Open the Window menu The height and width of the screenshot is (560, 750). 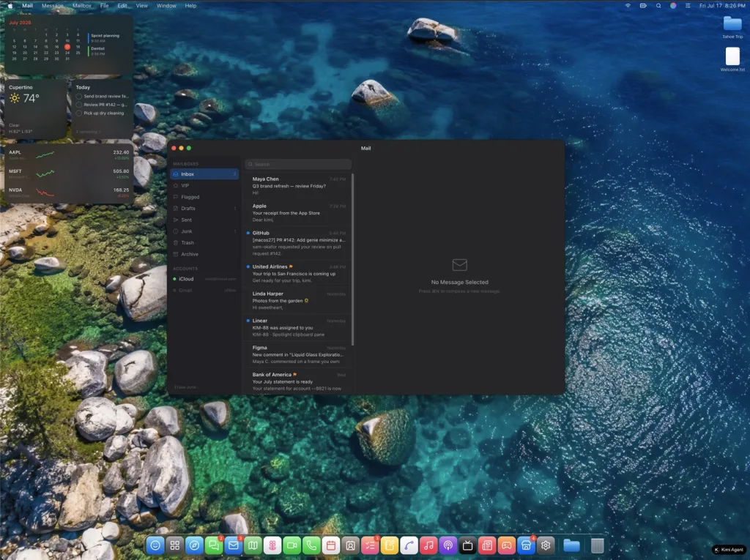tap(166, 6)
